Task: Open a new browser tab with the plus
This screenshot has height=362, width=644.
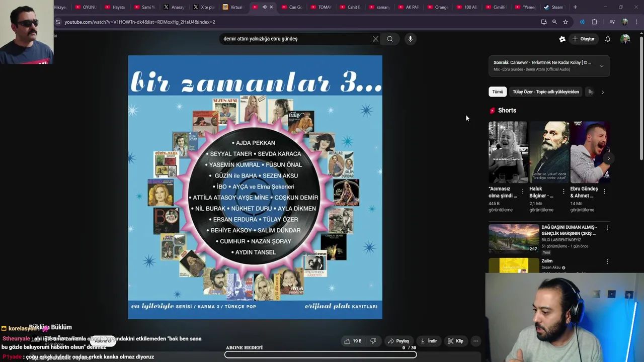Action: [575, 7]
